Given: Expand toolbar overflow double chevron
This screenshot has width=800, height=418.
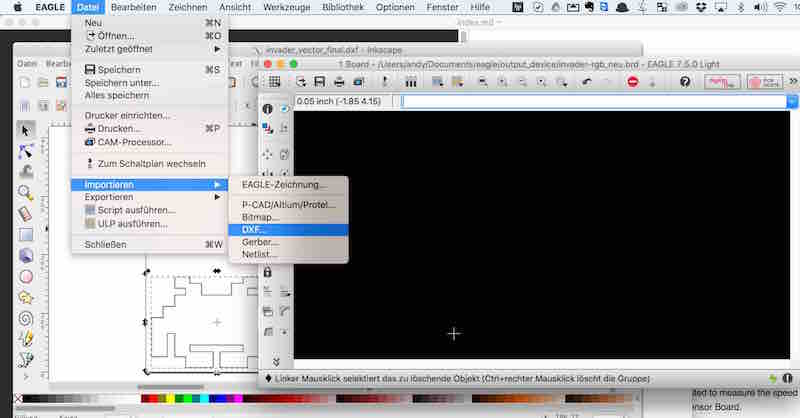Looking at the screenshot, I should (793, 82).
